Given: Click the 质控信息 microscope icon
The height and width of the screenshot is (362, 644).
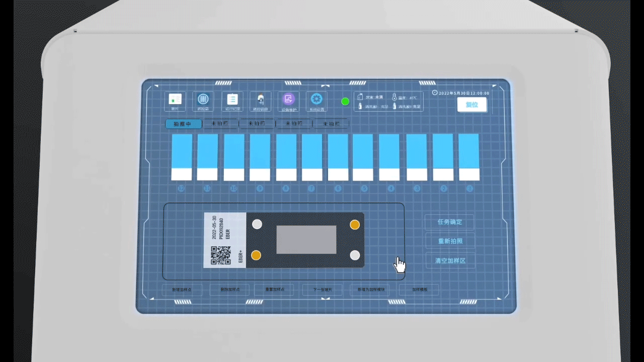Looking at the screenshot, I should [261, 99].
